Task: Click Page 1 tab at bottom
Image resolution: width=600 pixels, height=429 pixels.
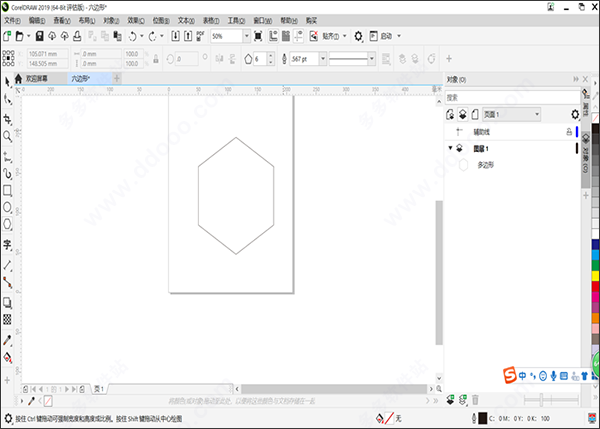Action: click(99, 389)
